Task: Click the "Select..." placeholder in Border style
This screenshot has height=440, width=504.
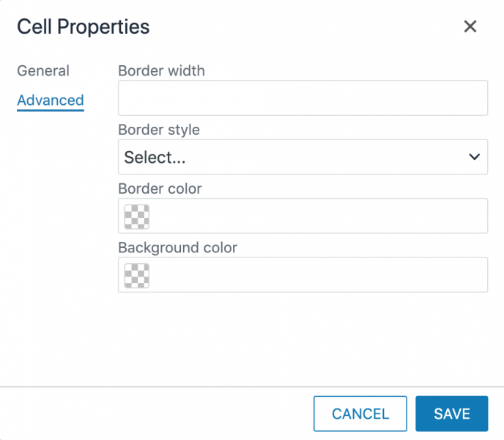Action: (155, 157)
